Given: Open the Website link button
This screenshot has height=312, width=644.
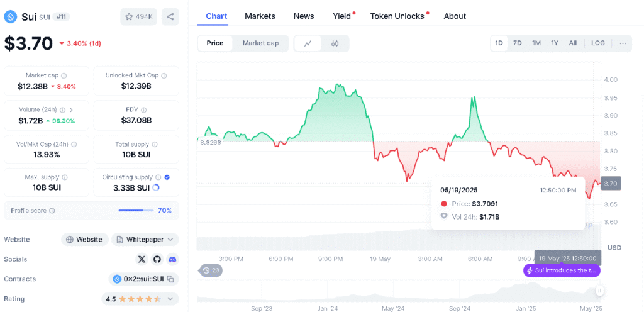Looking at the screenshot, I should click(85, 239).
